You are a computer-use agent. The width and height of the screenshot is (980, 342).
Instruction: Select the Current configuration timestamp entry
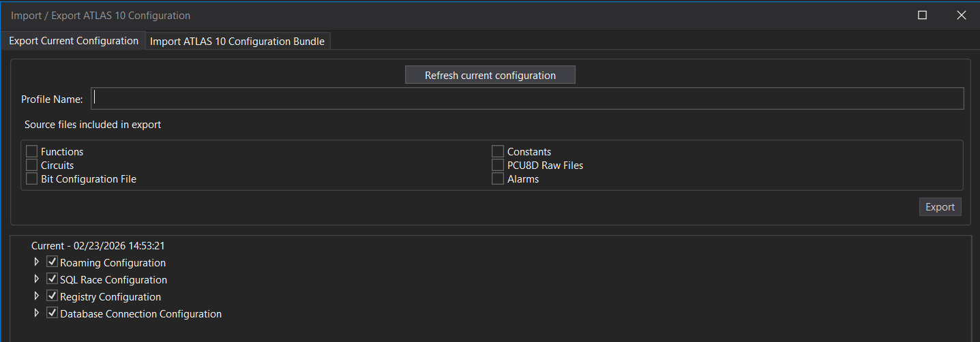[98, 246]
